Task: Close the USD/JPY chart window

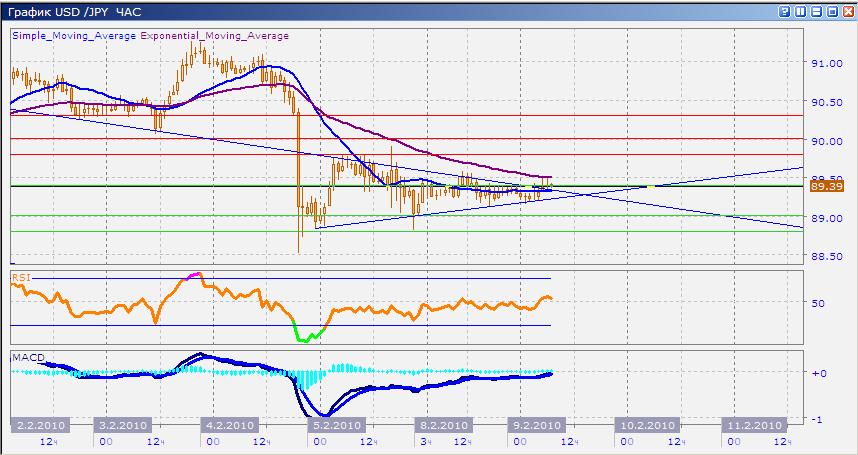Action: pos(848,11)
